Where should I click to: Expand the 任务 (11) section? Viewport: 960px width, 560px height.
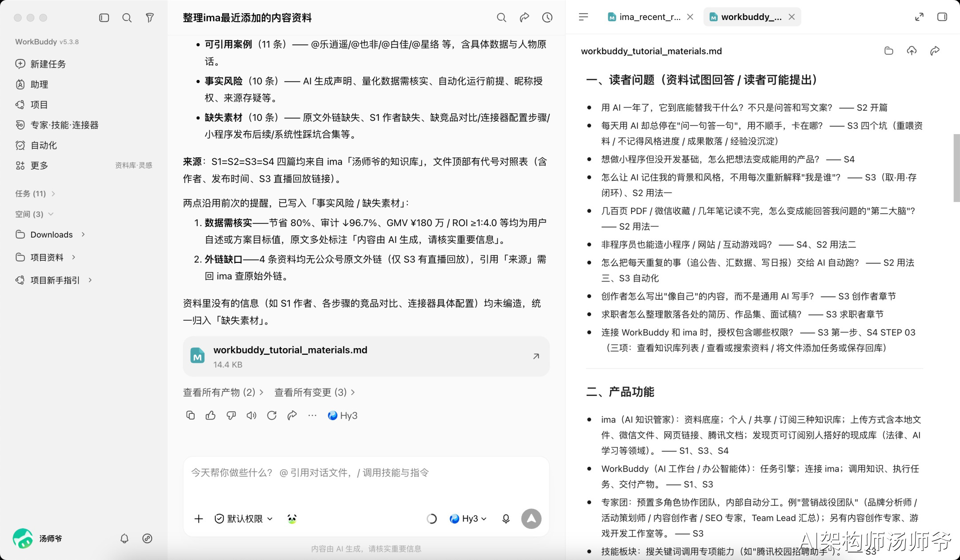tap(35, 194)
